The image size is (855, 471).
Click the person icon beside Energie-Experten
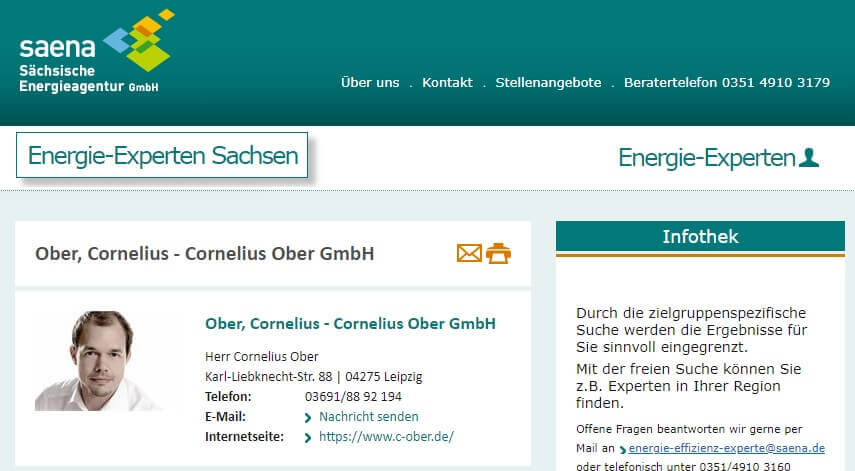[809, 158]
